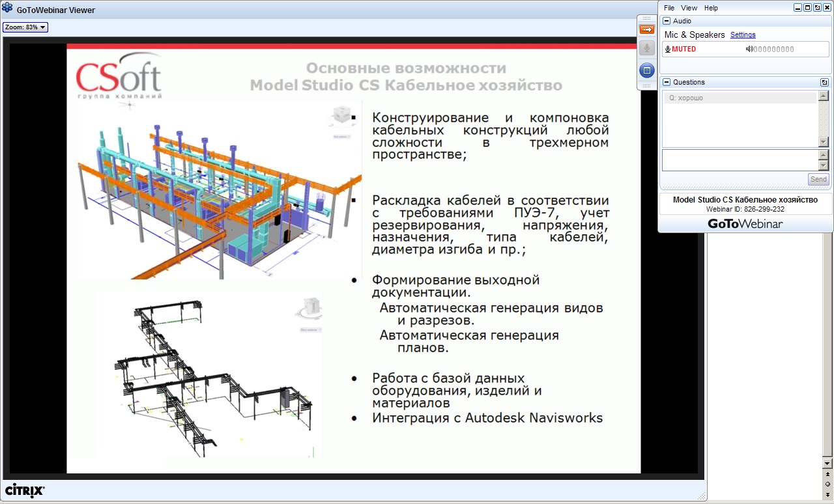Click the red MUTED microphone indicator
This screenshot has width=834, height=504.
(x=680, y=49)
